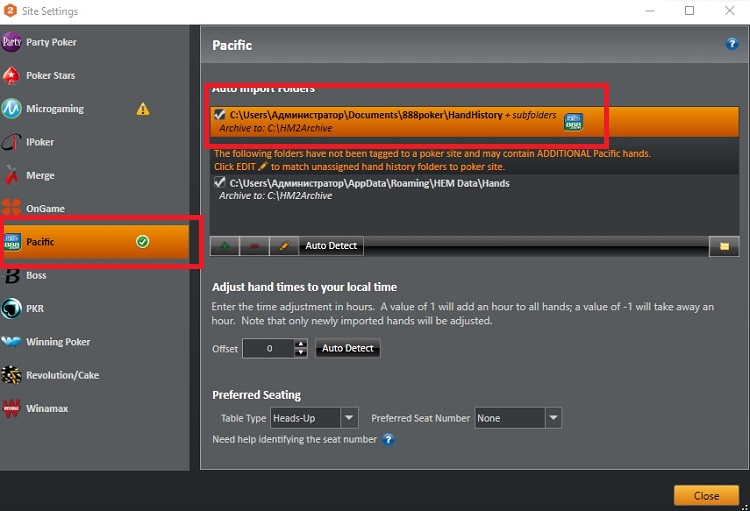Open IPoker site settings

[x=95, y=142]
